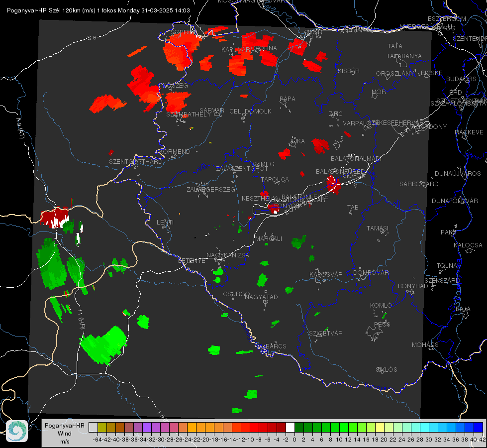Click the BALATONALMADI city label
Screen dimensions: 487x448
tap(356, 159)
